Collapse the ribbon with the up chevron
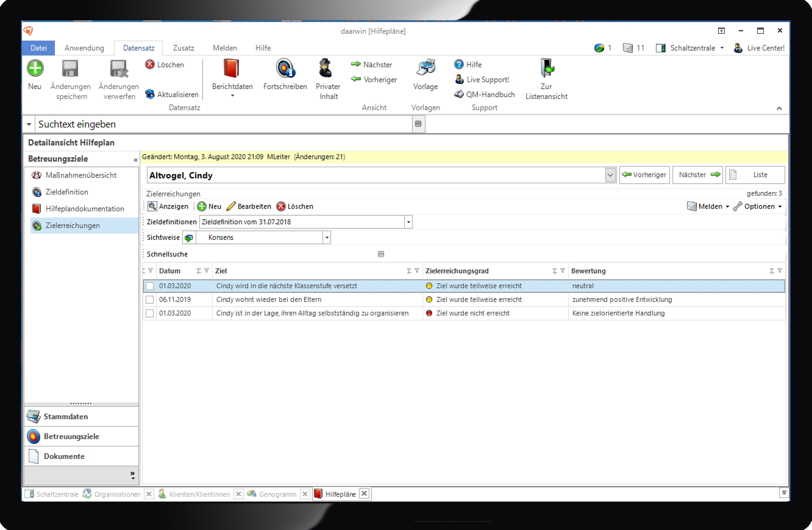Viewport: 812px width, 530px height. point(779,108)
